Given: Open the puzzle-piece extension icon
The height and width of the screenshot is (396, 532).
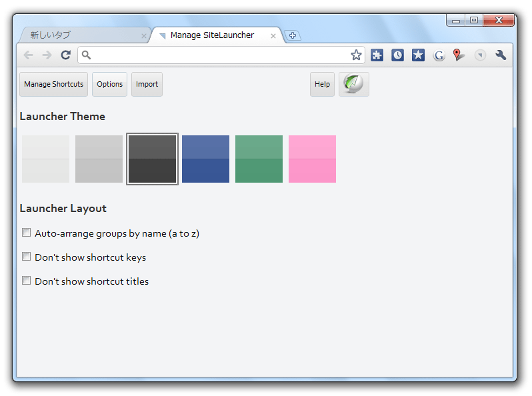Looking at the screenshot, I should (x=377, y=55).
